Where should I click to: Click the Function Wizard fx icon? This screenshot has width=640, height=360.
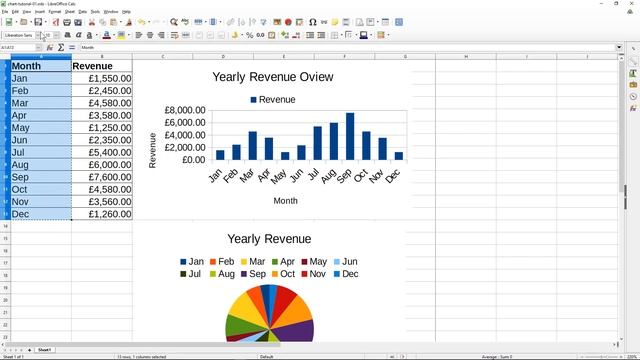[x=50, y=47]
